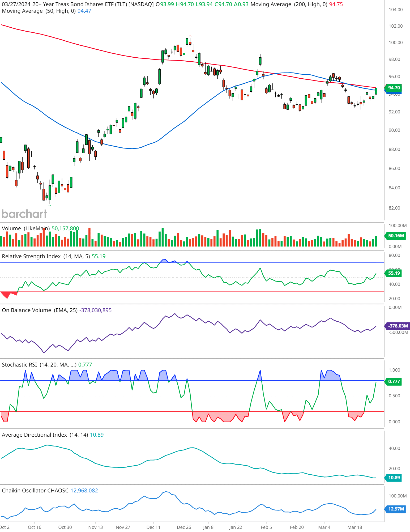Click the blue 50-day average value '94.47'
This screenshot has width=410, height=532.
[84, 11]
